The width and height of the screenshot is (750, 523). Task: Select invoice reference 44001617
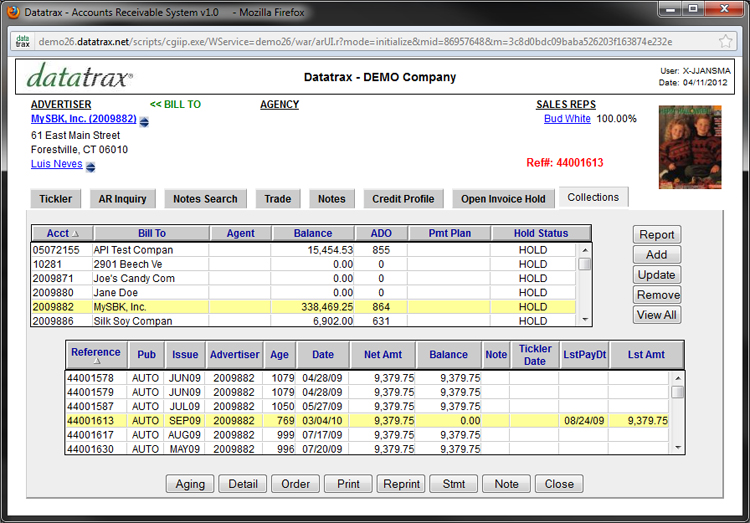tap(367, 435)
